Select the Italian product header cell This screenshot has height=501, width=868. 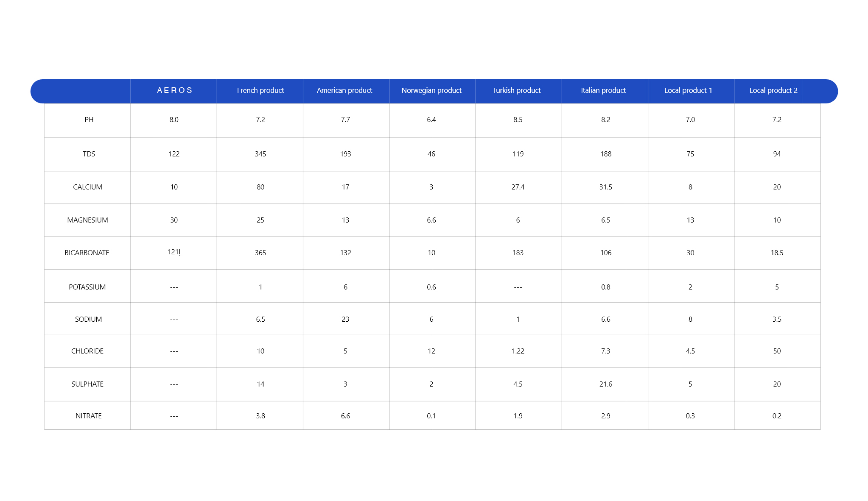[x=603, y=90]
